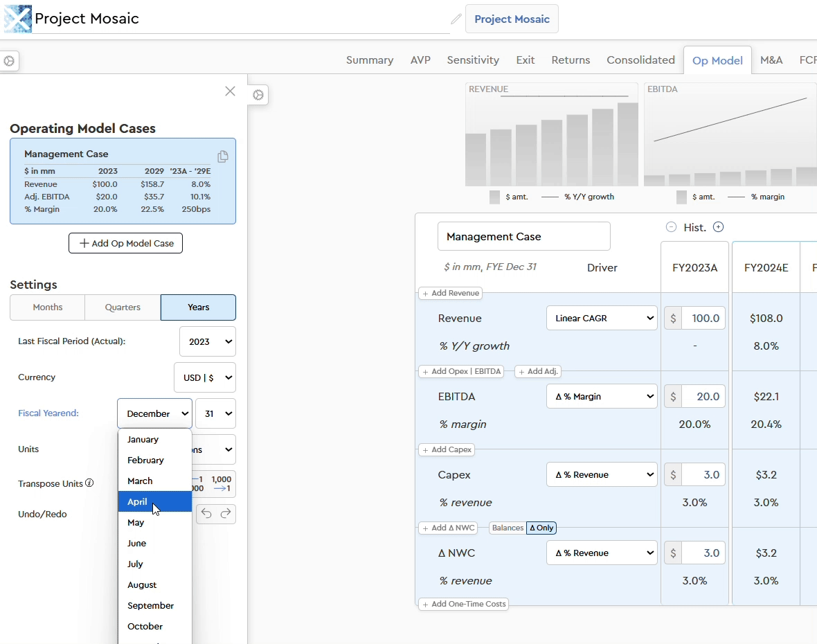Open the Currency USD dropdown
The width and height of the screenshot is (817, 644).
click(204, 378)
